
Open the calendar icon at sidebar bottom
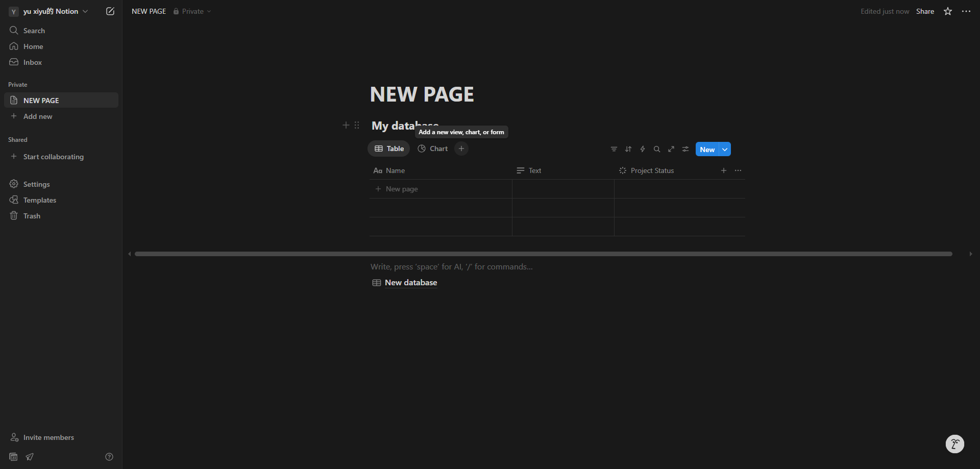14,457
